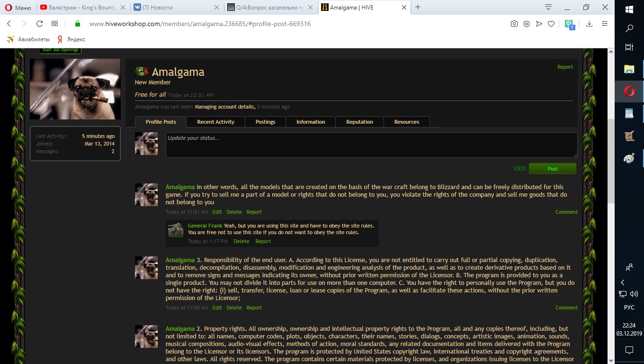
Task: Show hidden system tray icons
Action: click(x=623, y=282)
